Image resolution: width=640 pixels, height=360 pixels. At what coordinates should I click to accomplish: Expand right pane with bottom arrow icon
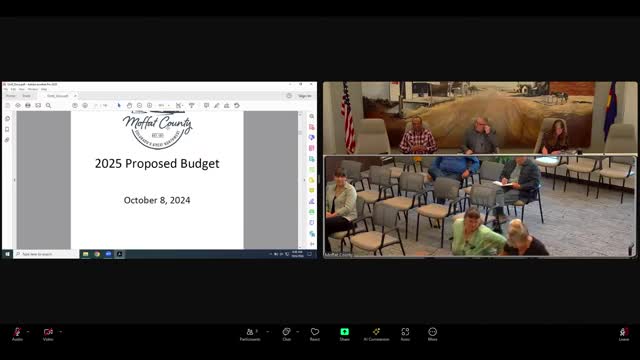click(312, 244)
